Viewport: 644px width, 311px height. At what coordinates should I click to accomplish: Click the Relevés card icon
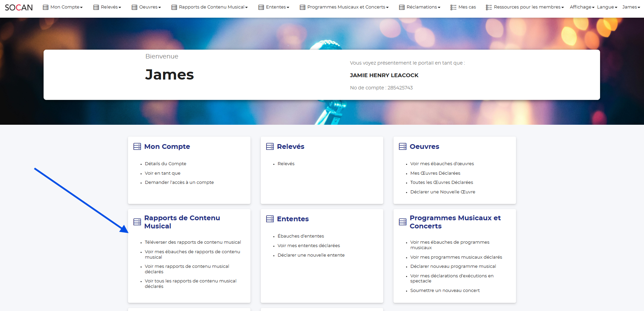(x=270, y=146)
